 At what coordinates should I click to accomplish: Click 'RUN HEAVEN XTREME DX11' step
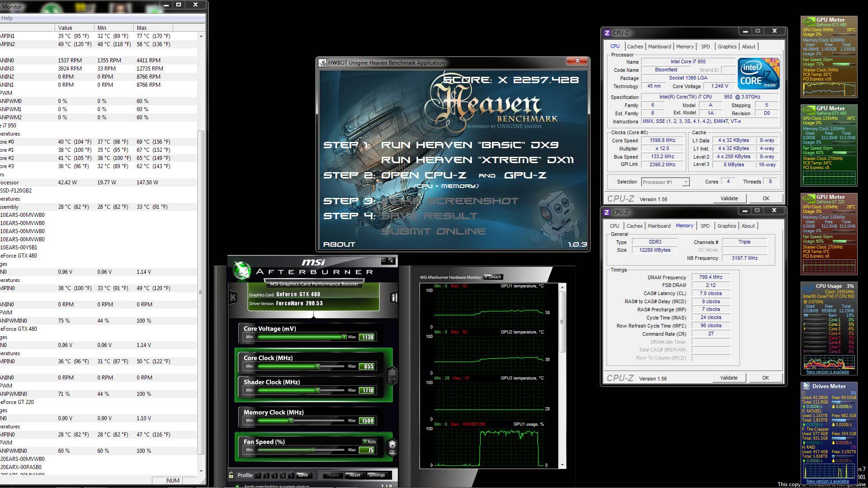[477, 160]
